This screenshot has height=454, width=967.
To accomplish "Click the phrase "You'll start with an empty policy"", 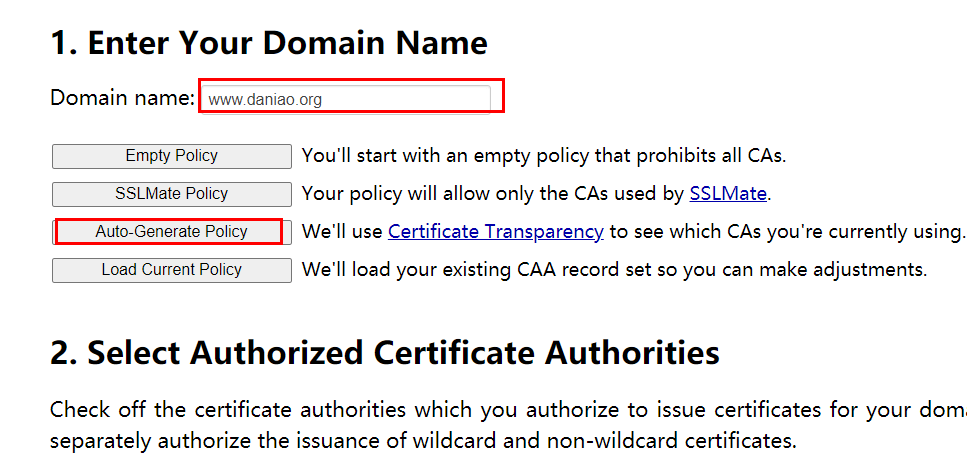I will (445, 155).
